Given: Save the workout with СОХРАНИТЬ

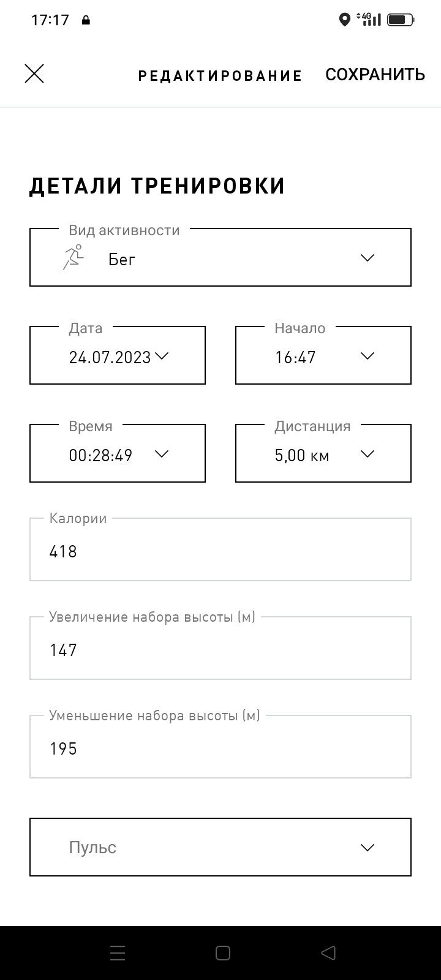Looking at the screenshot, I should (375, 75).
